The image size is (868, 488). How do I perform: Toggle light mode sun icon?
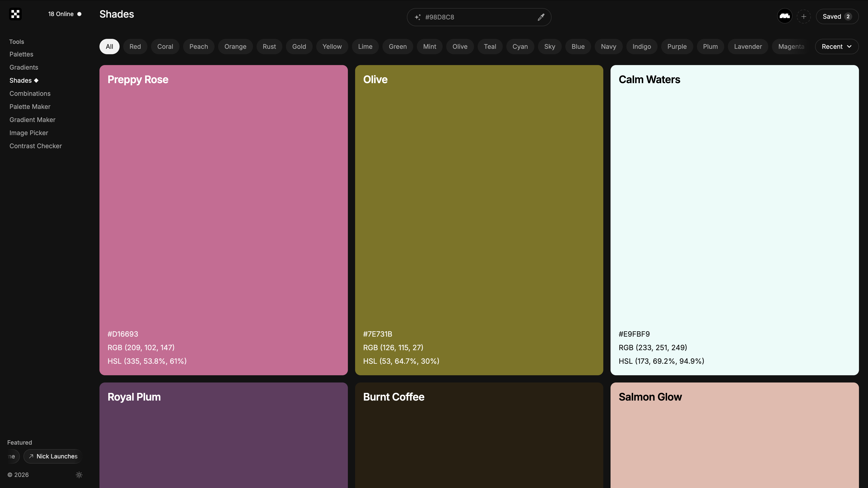point(79,475)
